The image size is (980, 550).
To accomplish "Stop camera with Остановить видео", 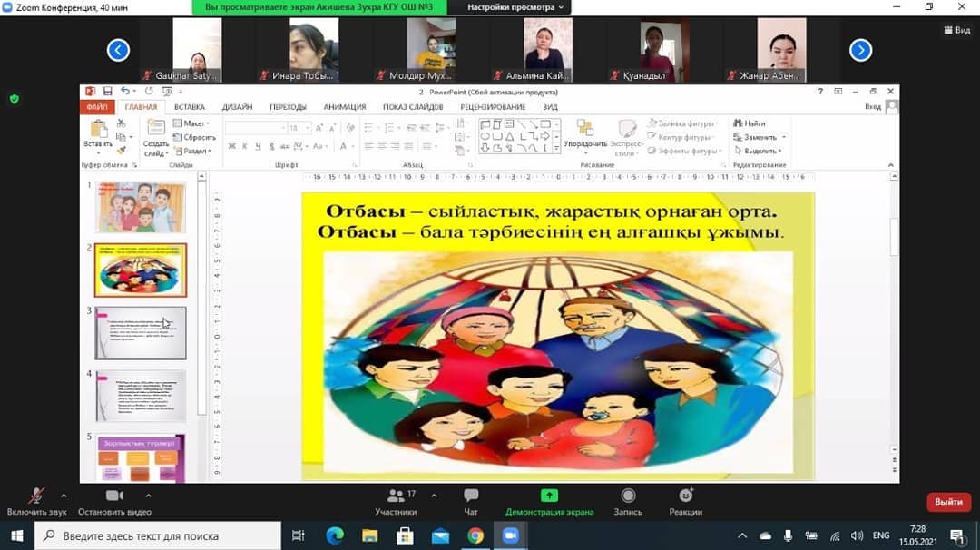I will pyautogui.click(x=114, y=496).
